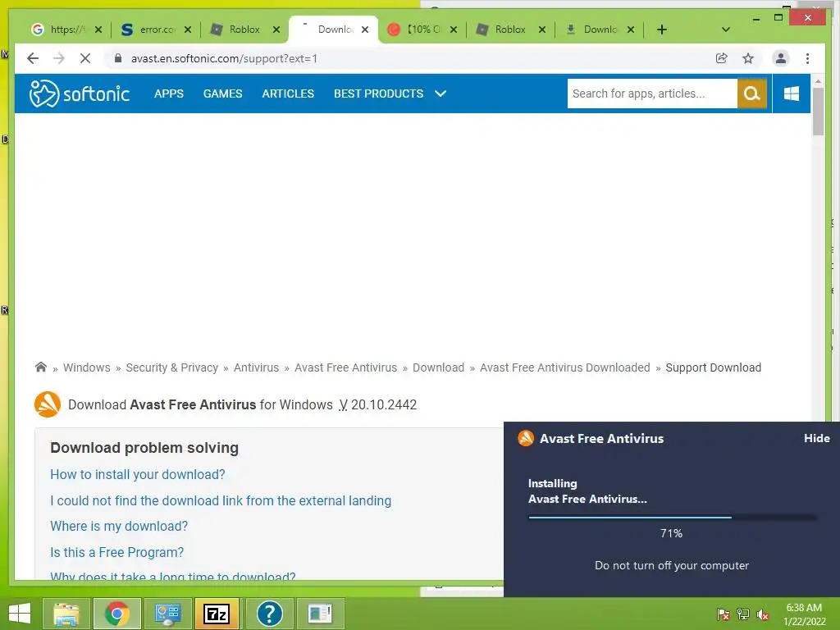Click the Softonic logo in the header
The width and height of the screenshot is (840, 630).
pyautogui.click(x=80, y=94)
